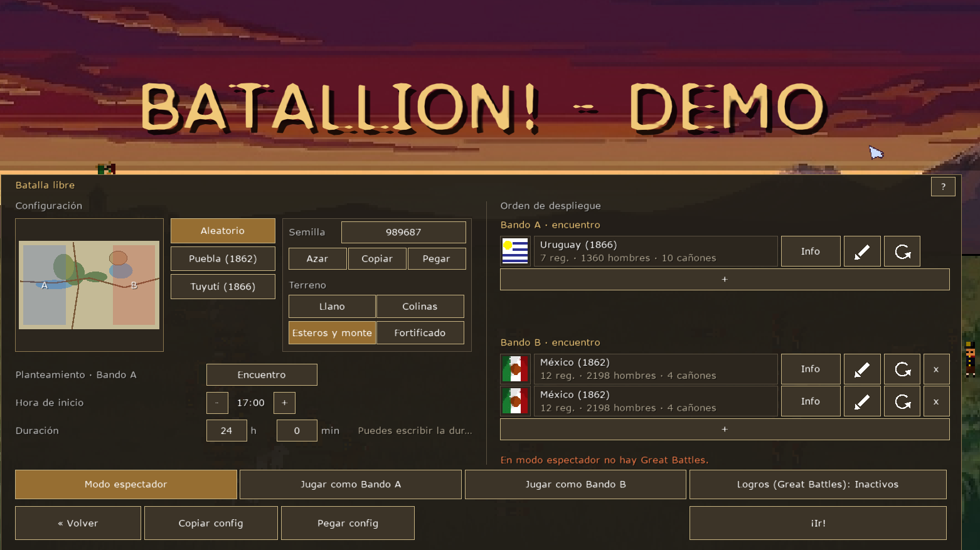Click the second México flag icon in Bando B
The width and height of the screenshot is (980, 550).
pos(515,401)
